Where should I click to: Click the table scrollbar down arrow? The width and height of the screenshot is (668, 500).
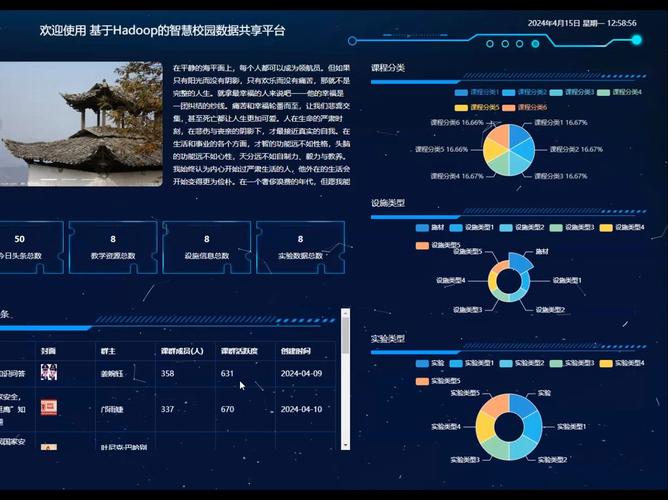pyautogui.click(x=346, y=445)
